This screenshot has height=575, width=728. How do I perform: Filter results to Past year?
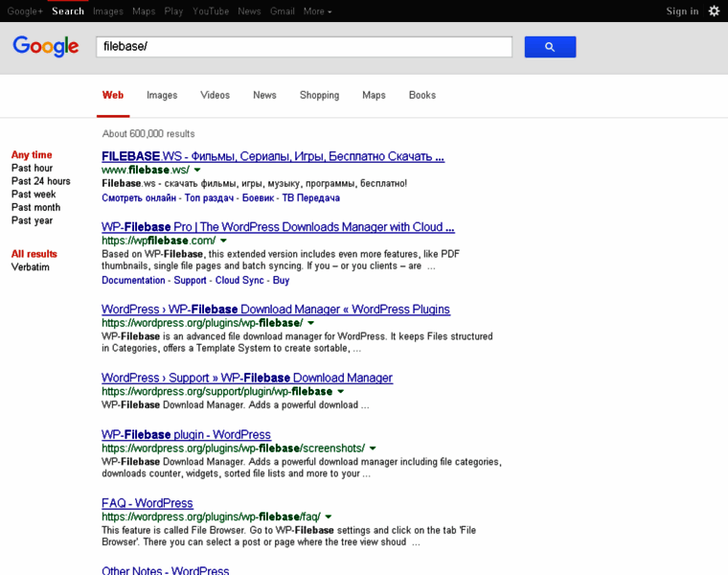pos(32,220)
